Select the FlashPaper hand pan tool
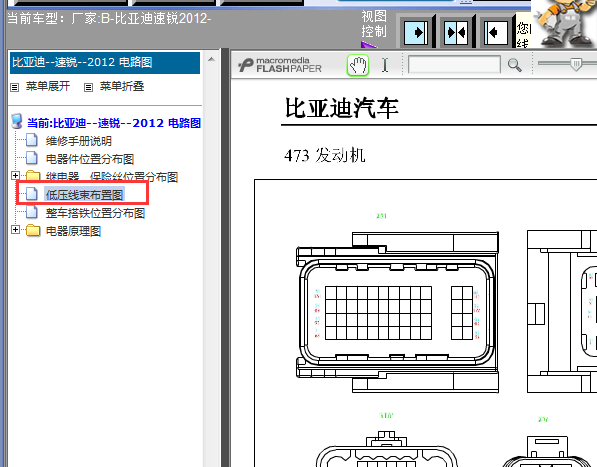The width and height of the screenshot is (597, 467). 358,65
